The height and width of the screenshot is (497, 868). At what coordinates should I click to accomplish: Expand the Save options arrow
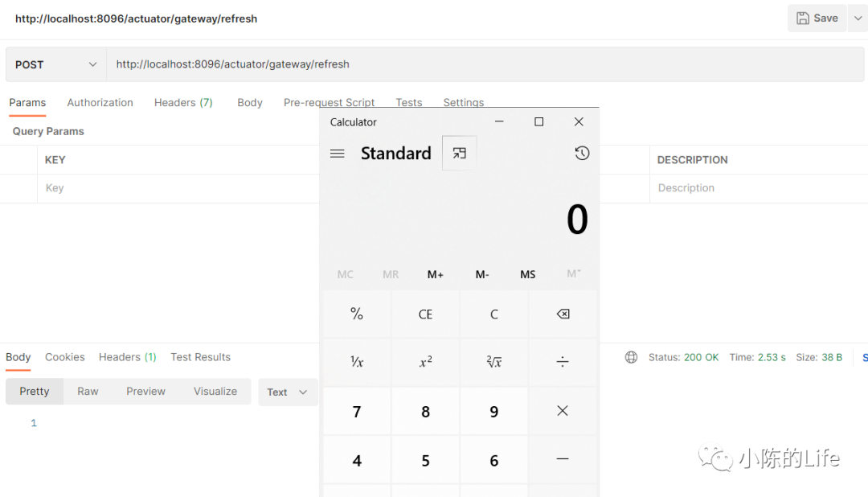coord(858,18)
